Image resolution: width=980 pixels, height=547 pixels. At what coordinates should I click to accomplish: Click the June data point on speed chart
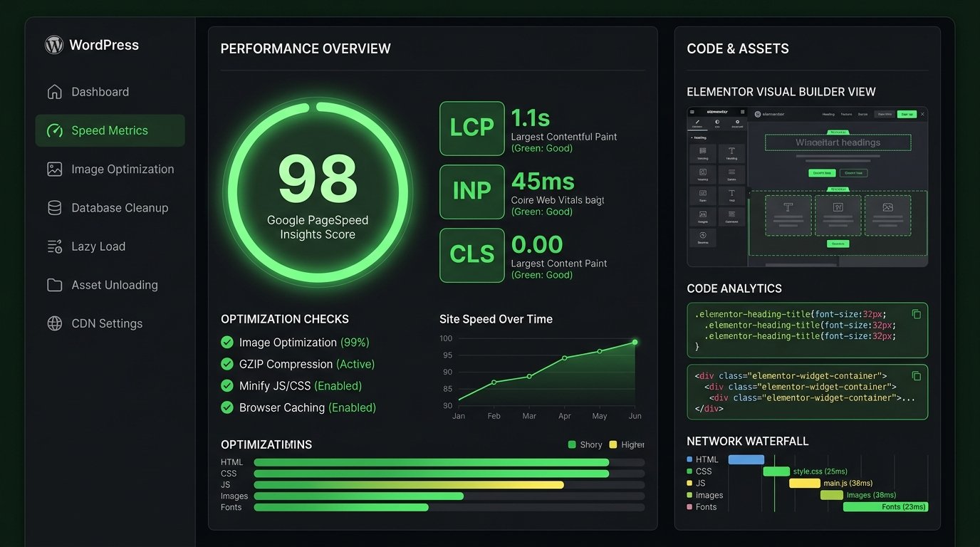[635, 342]
